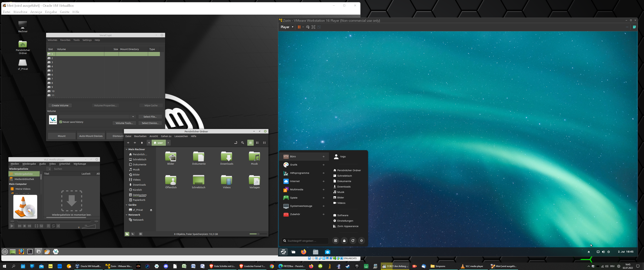
Task: Pause the VMware virtual machine
Action: click(x=299, y=27)
